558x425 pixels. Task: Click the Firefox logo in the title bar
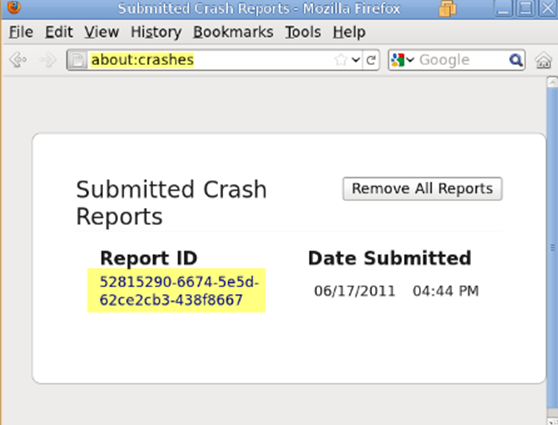pos(14,6)
